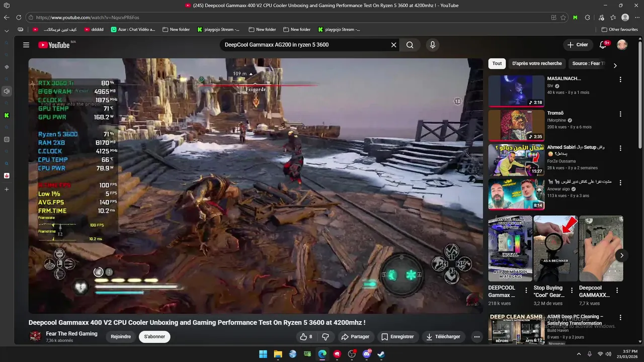This screenshot has width=644, height=362.
Task: Open the first playgojo Stream bookmark
Action: click(219, 30)
